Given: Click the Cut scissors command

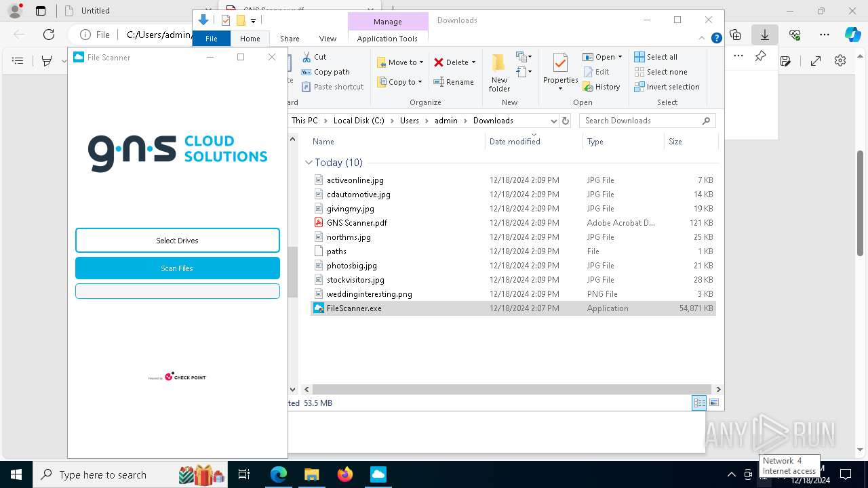Looking at the screenshot, I should coord(314,57).
